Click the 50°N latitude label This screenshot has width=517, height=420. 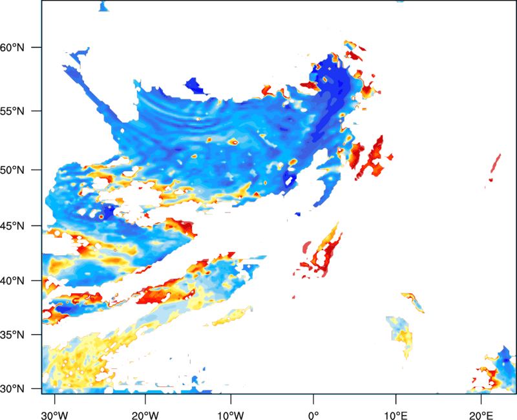pyautogui.click(x=12, y=170)
